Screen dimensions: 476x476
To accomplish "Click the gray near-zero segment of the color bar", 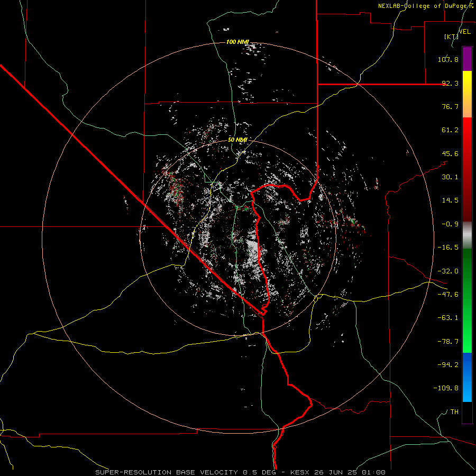I will pos(467,235).
